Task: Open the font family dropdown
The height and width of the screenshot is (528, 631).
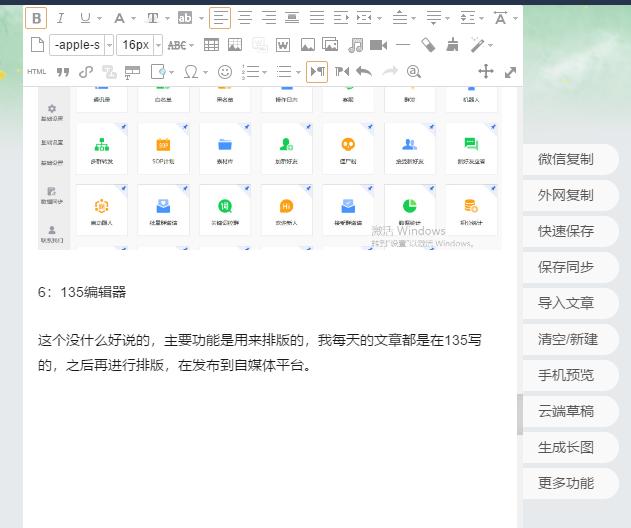Action: pos(80,45)
